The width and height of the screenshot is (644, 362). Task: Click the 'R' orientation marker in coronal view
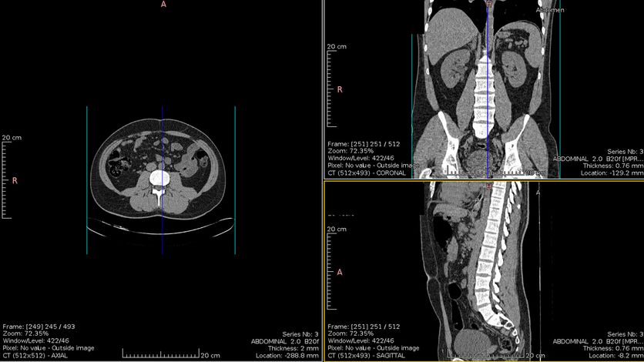(x=340, y=89)
